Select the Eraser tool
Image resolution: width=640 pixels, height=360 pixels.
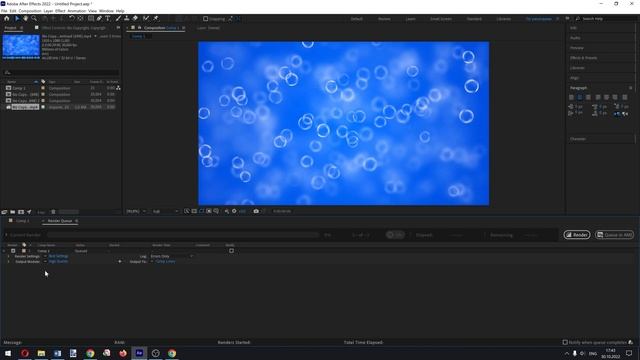135,18
